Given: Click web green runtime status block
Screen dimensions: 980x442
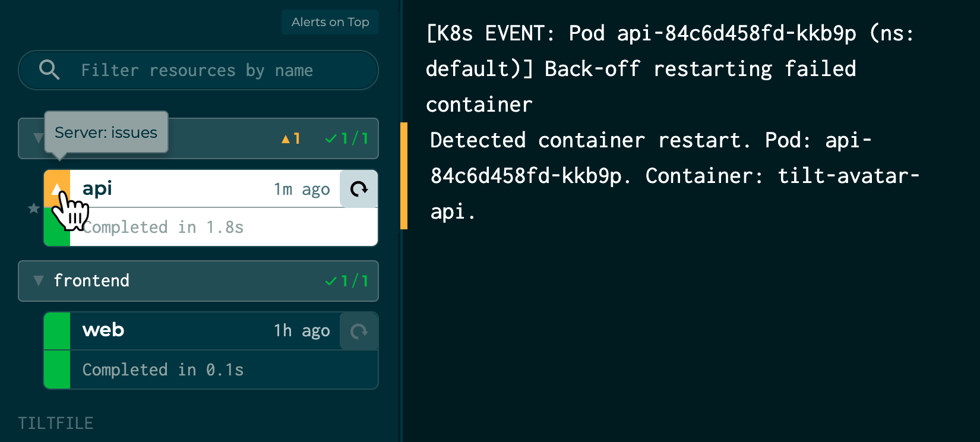Looking at the screenshot, I should coord(57,331).
